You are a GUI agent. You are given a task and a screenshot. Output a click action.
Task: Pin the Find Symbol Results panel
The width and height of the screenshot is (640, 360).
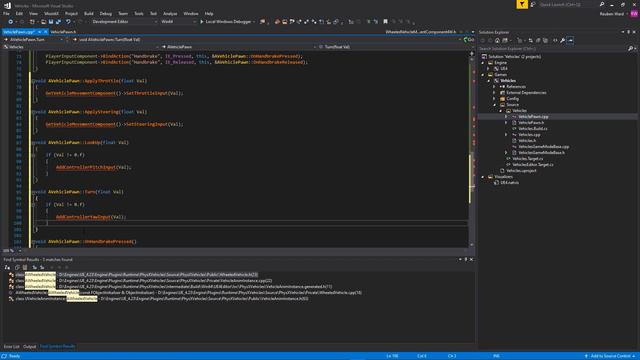coord(466,259)
